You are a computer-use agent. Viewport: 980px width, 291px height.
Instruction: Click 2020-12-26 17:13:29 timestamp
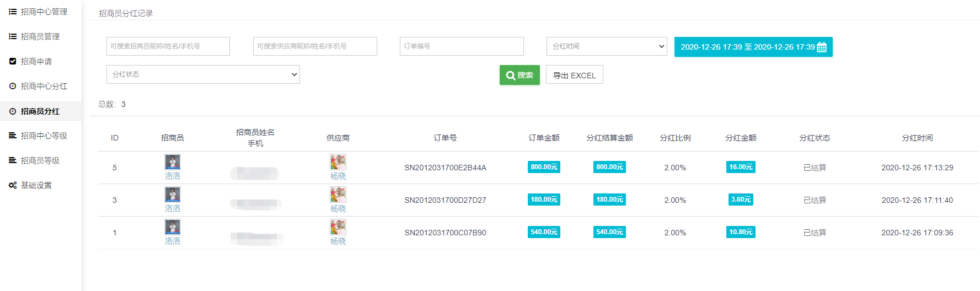(x=917, y=168)
